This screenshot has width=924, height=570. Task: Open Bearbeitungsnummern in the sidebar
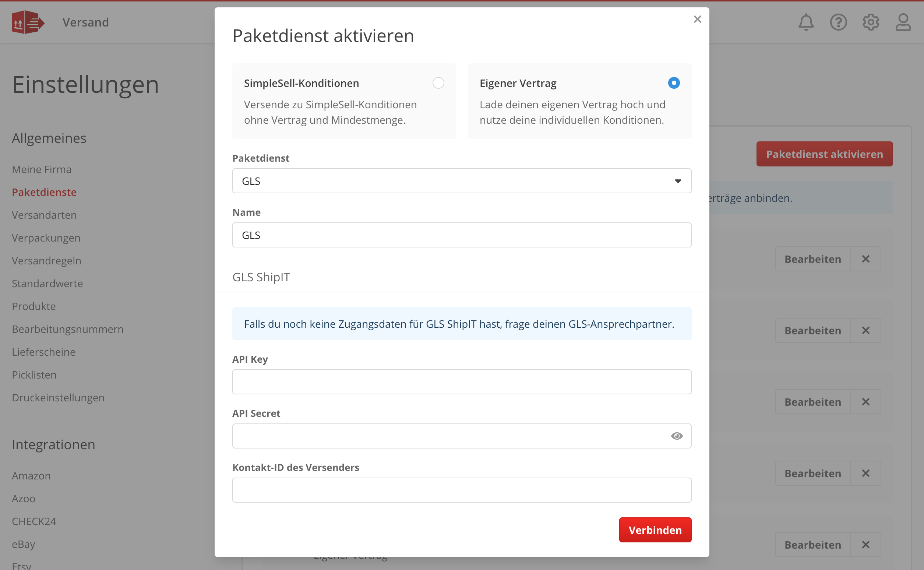(67, 329)
